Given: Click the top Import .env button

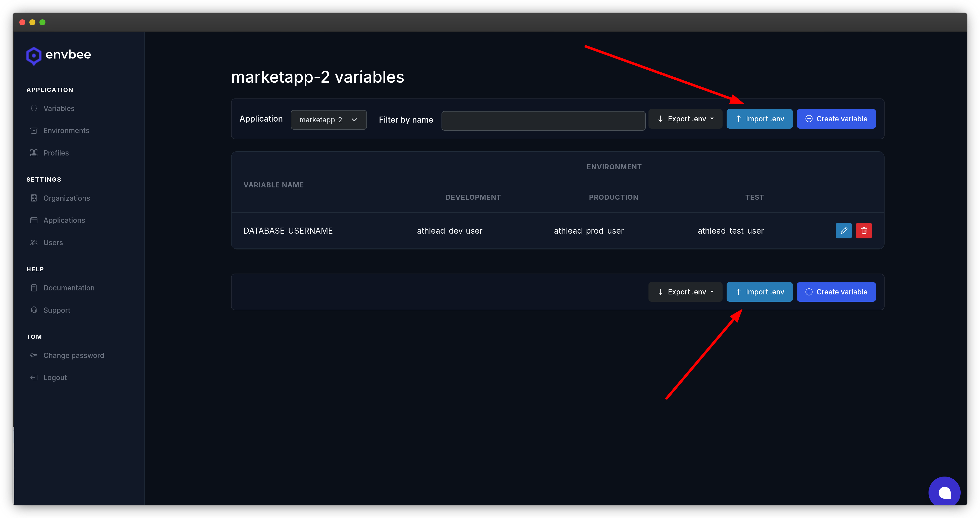Looking at the screenshot, I should click(x=759, y=119).
